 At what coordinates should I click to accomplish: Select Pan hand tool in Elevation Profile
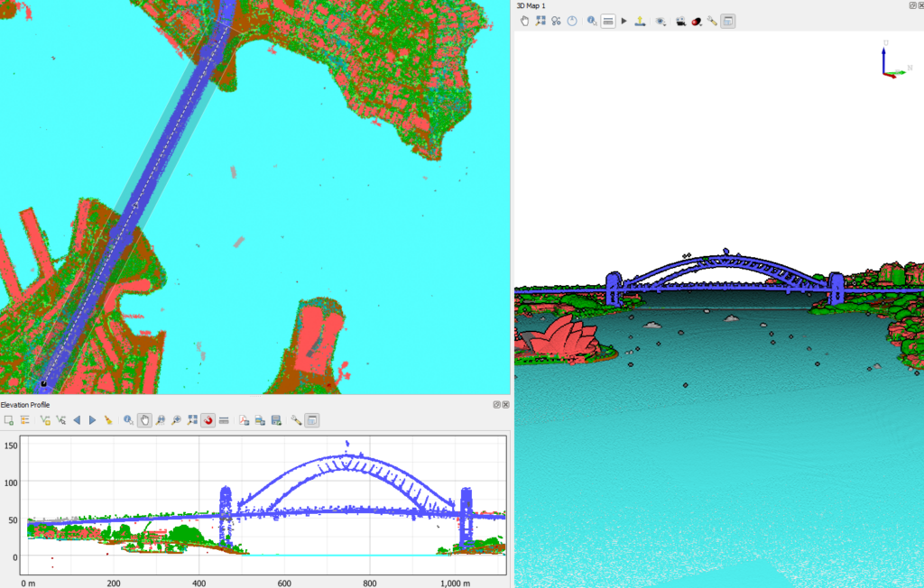(x=144, y=420)
